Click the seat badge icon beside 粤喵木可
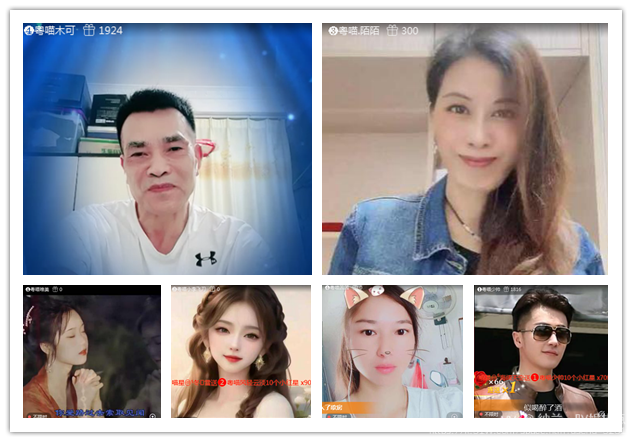This screenshot has width=632, height=442. coord(29,31)
